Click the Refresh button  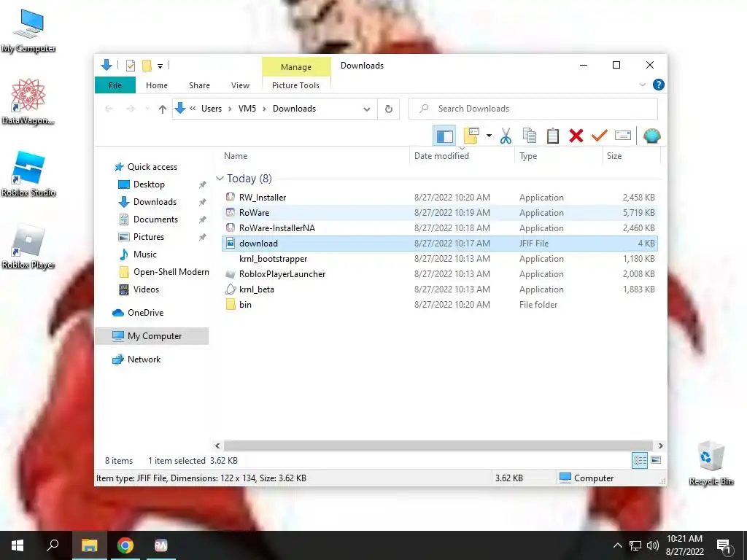pyautogui.click(x=389, y=109)
